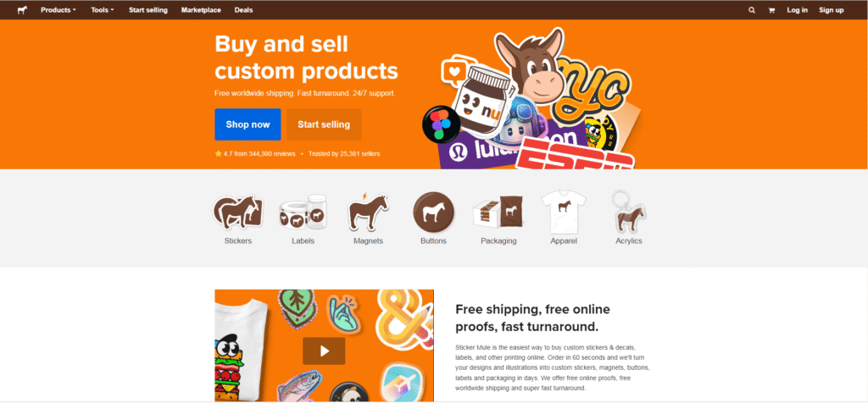Screen dimensions: 868x403
Task: Open the Acrylics keychain icon
Action: point(629,212)
